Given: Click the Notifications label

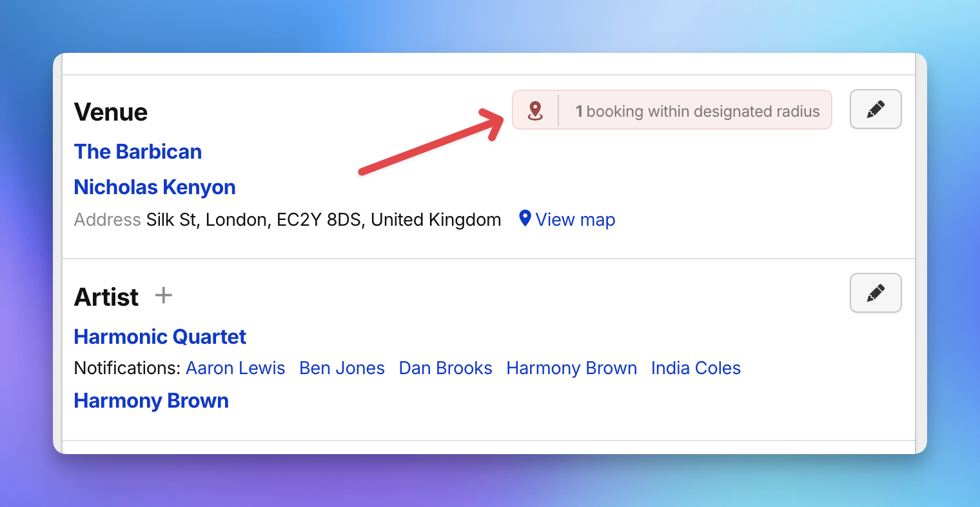Looking at the screenshot, I should 128,368.
